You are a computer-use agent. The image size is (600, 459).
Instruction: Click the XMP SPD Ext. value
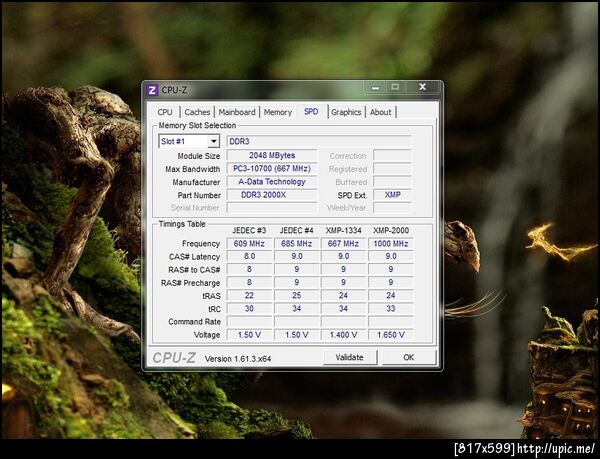click(393, 195)
